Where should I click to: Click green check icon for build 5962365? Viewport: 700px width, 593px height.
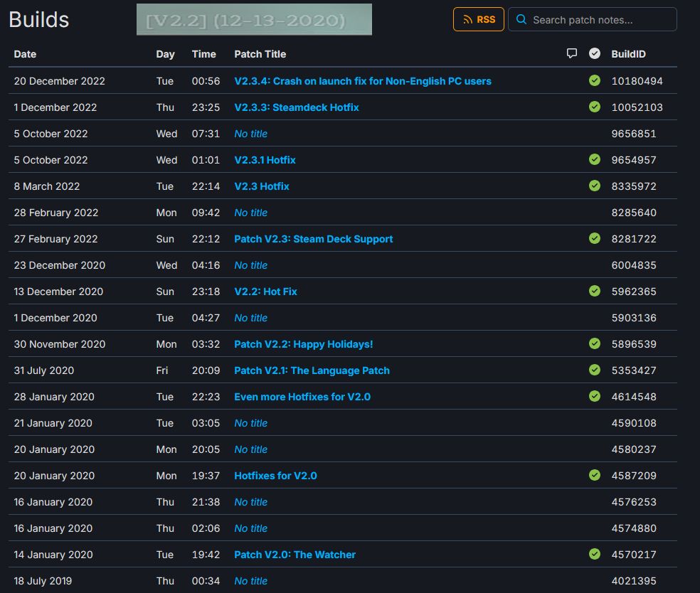click(x=594, y=292)
